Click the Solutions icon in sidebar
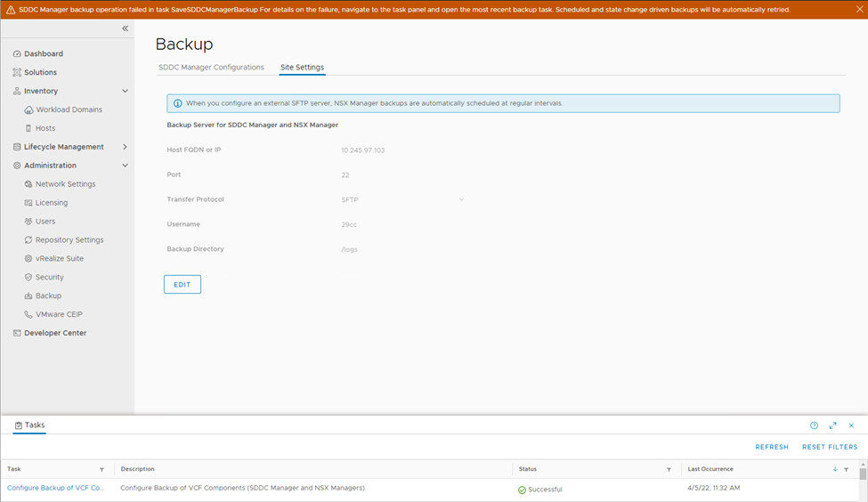 click(17, 73)
